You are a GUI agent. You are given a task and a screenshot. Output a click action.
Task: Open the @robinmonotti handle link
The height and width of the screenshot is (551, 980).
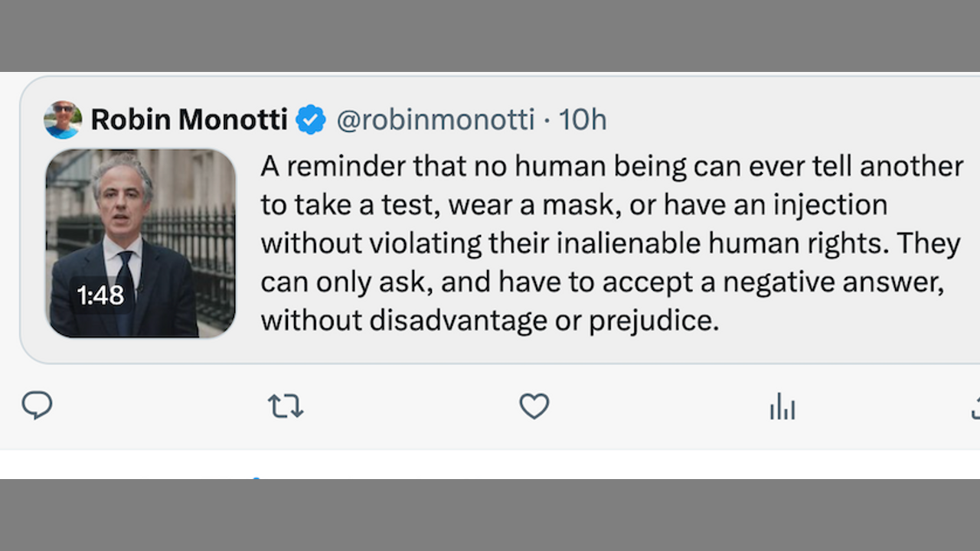[435, 120]
